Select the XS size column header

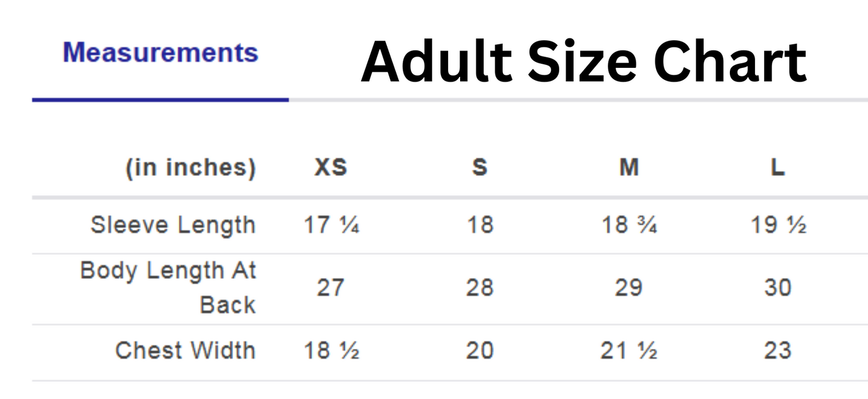[x=331, y=168]
